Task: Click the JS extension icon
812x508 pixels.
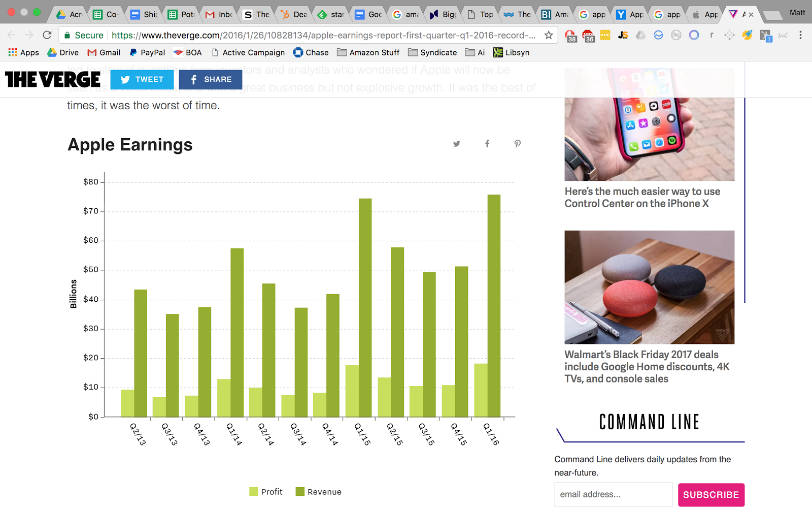Action: click(x=623, y=35)
